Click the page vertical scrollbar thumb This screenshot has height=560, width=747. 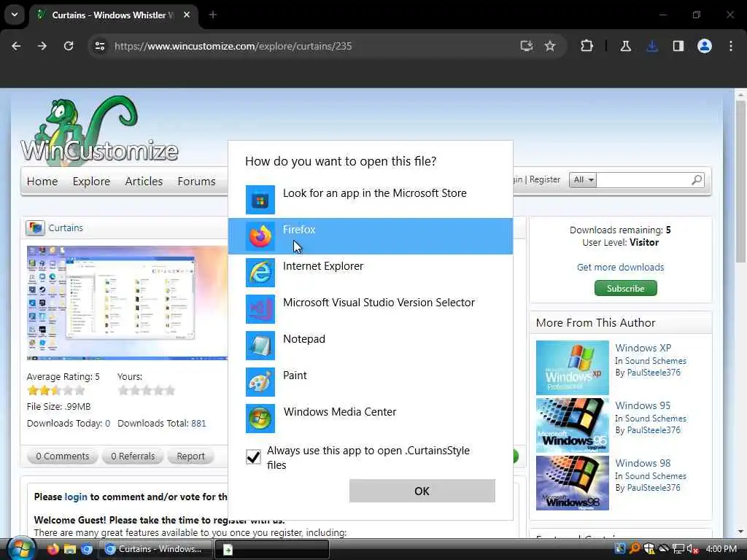tap(740, 181)
